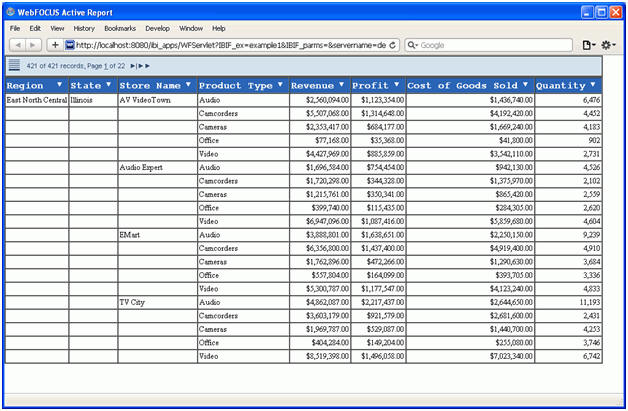The image size is (628, 411).
Task: Reload the page using the refresh icon
Action: click(392, 45)
